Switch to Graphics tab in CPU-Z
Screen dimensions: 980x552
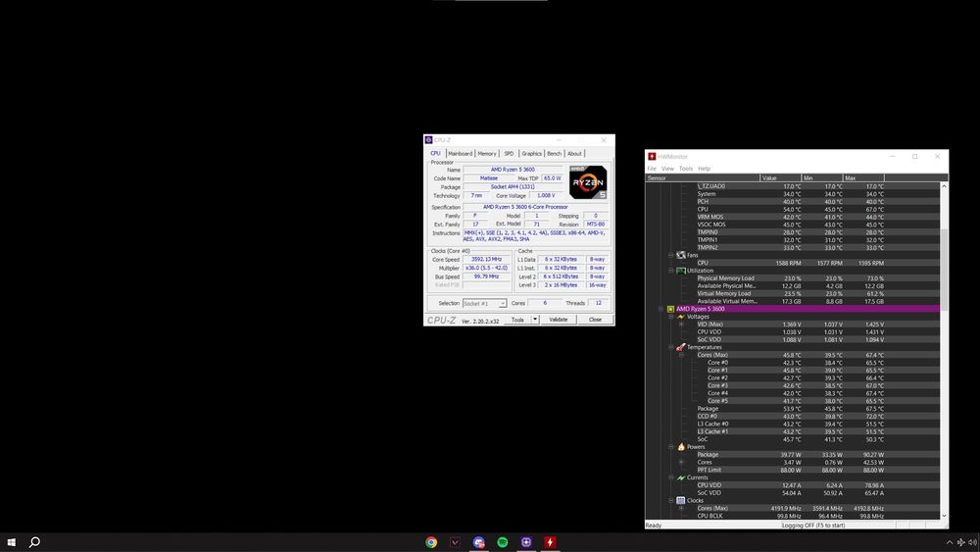point(532,153)
